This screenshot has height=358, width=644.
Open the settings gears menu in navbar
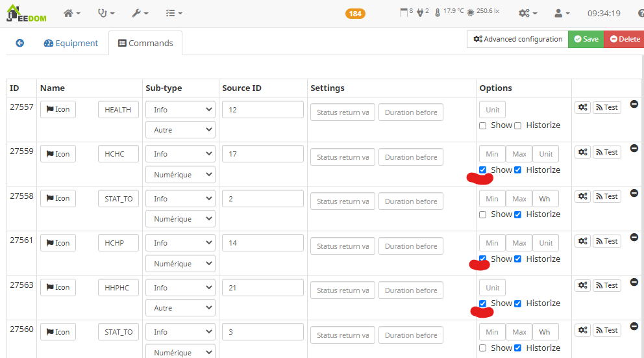(527, 13)
